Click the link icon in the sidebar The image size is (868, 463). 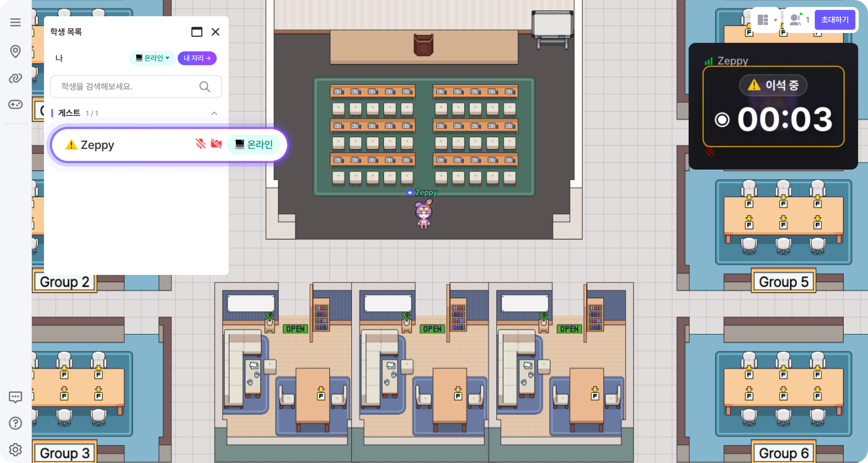tap(15, 78)
